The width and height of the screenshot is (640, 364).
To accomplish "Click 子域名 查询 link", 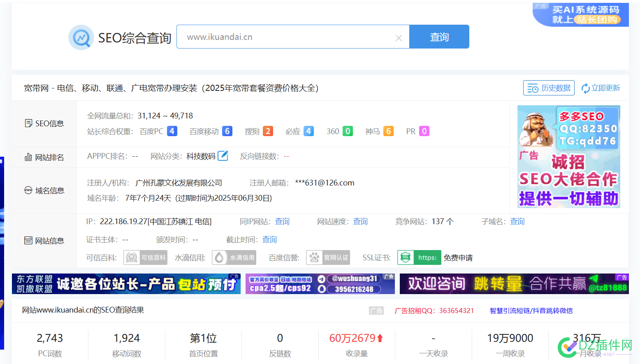I will [517, 221].
